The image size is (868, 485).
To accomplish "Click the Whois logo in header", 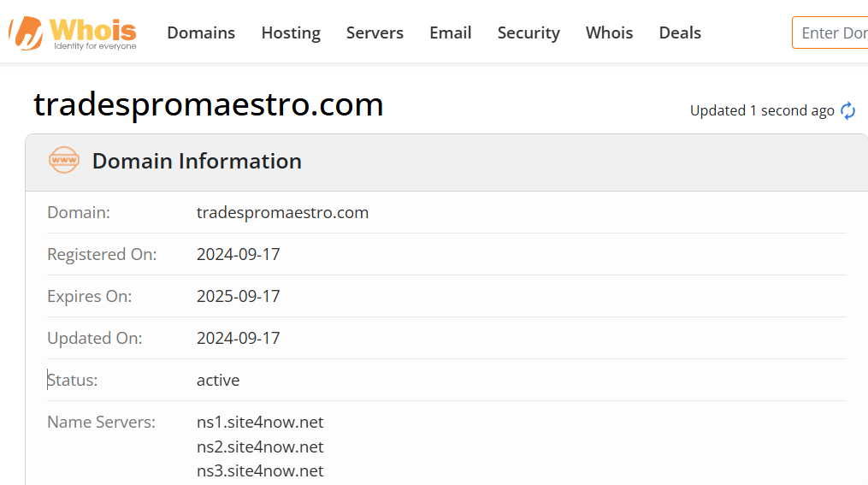I will pyautogui.click(x=73, y=33).
